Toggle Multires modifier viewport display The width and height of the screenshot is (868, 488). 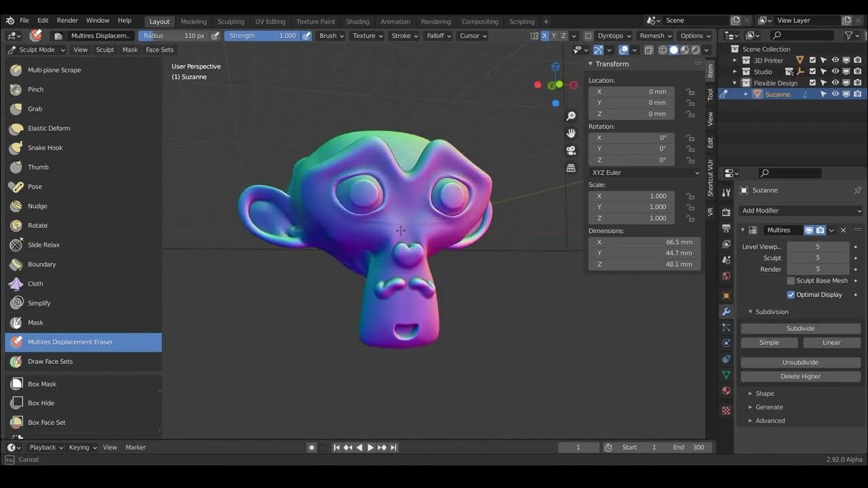(809, 230)
